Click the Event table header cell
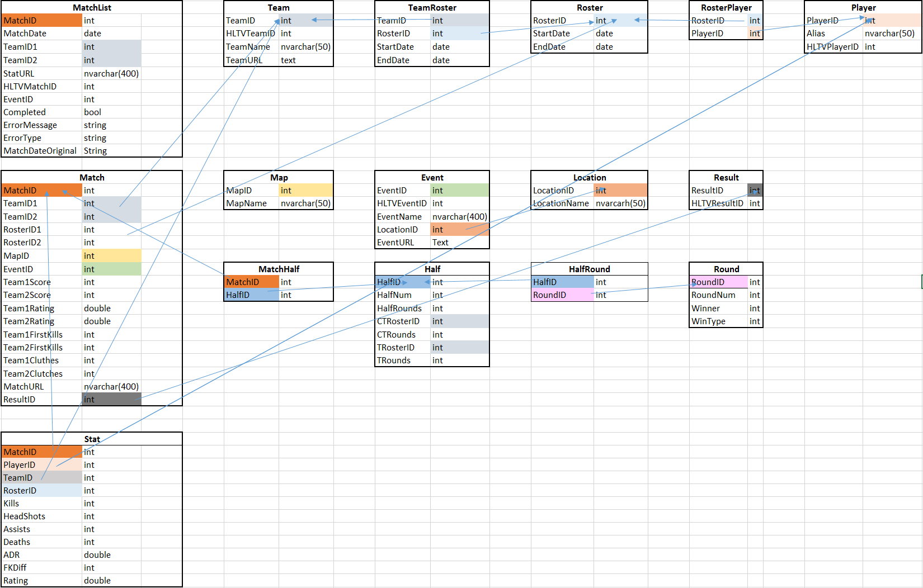The image size is (923, 588). pyautogui.click(x=432, y=178)
